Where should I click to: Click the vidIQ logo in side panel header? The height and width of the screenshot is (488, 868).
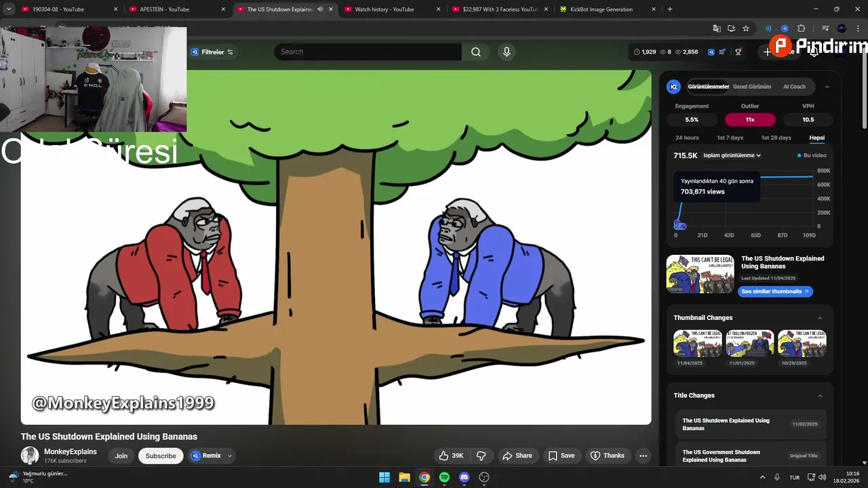[x=673, y=87]
